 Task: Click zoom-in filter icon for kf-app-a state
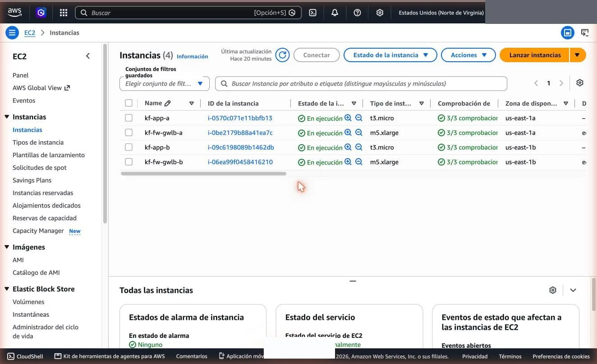point(348,118)
